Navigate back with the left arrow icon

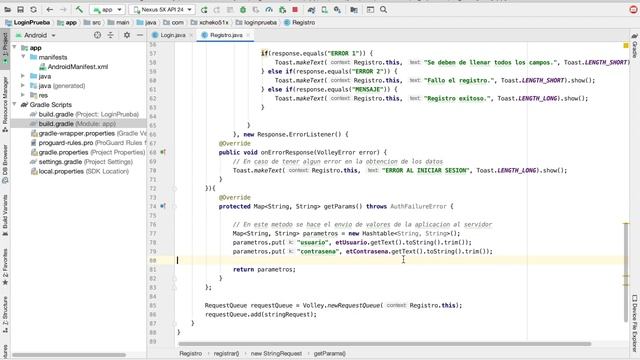[x=49, y=9]
